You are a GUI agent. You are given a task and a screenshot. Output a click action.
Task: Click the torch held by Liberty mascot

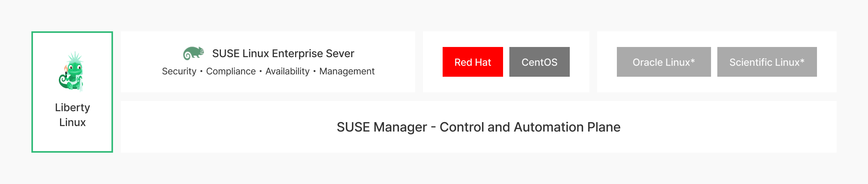66,70
